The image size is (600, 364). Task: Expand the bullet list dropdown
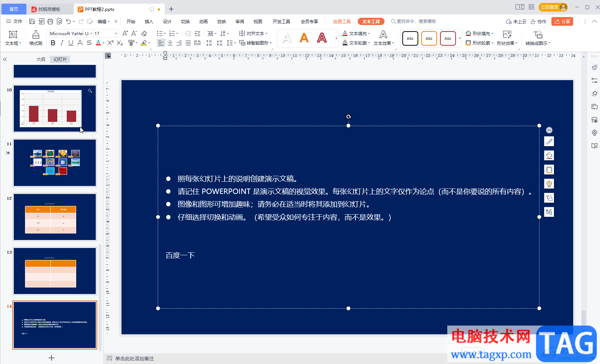pos(165,34)
